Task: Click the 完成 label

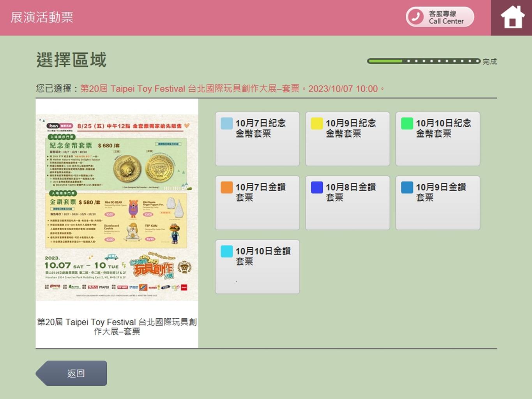Action: (490, 62)
